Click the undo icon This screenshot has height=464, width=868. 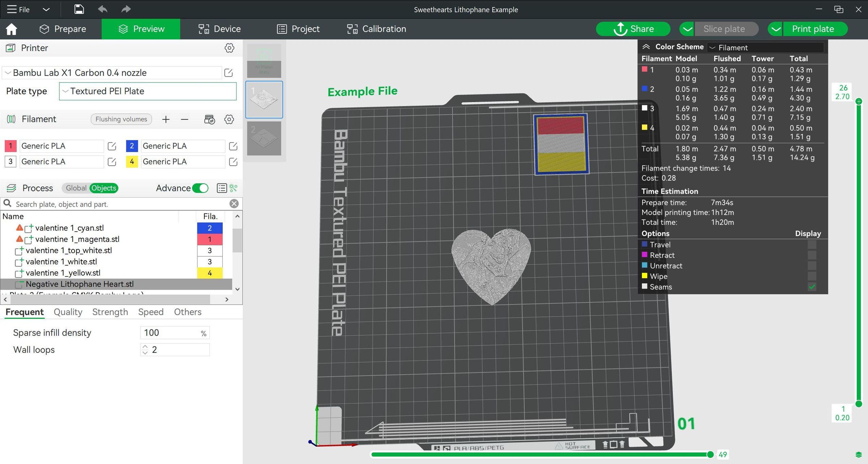coord(102,9)
